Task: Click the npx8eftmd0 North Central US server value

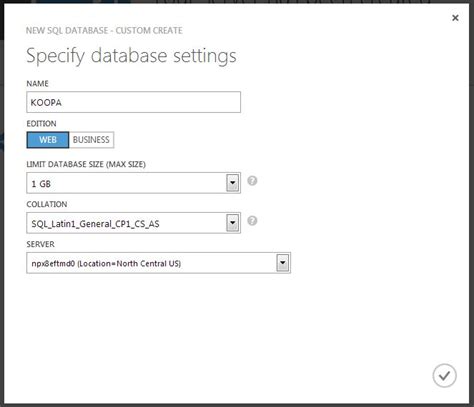Action: [106, 264]
